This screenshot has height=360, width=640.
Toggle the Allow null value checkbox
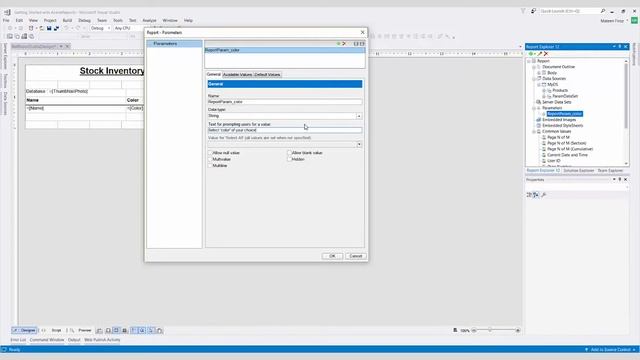(210, 153)
